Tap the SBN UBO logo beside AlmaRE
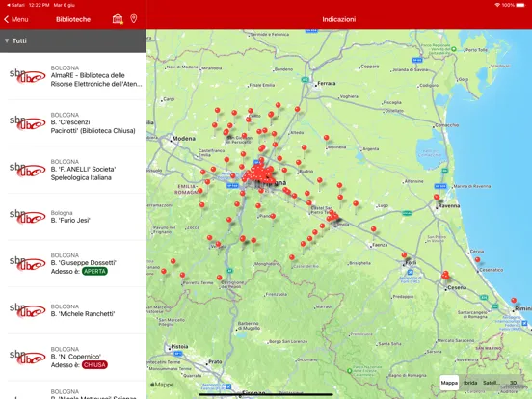 (27, 76)
